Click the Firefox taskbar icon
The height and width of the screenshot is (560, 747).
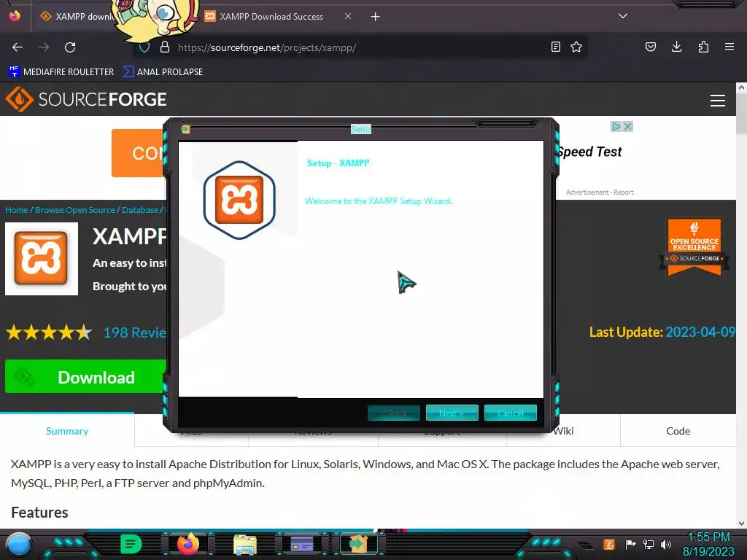pyautogui.click(x=188, y=544)
